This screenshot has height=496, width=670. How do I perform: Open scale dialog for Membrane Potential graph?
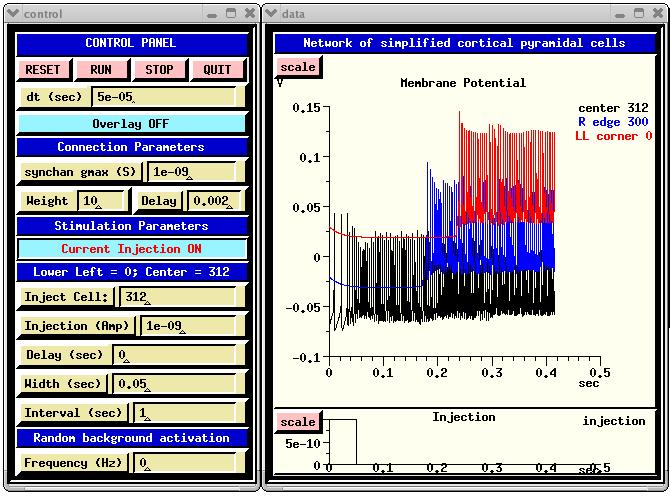tap(298, 67)
